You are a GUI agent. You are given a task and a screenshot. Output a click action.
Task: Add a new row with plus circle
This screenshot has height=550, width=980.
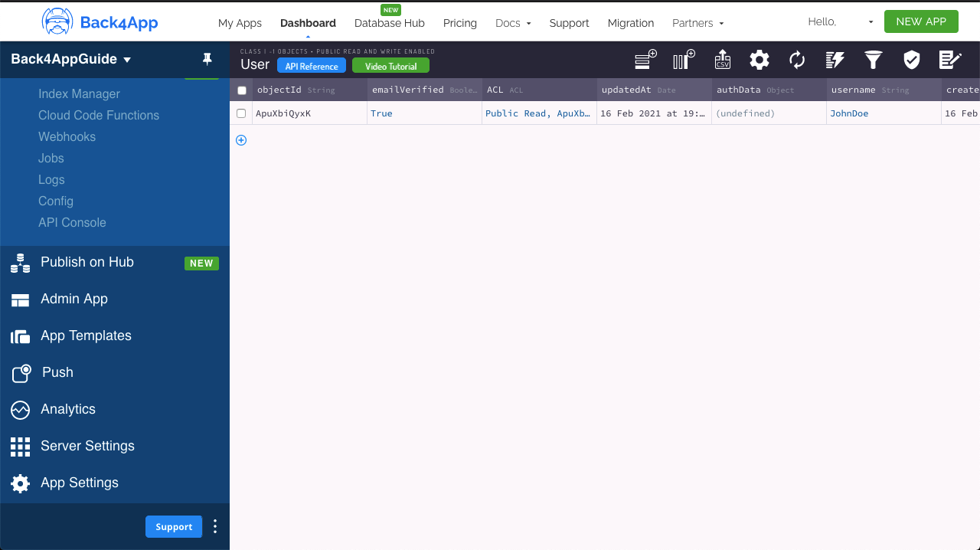241,140
